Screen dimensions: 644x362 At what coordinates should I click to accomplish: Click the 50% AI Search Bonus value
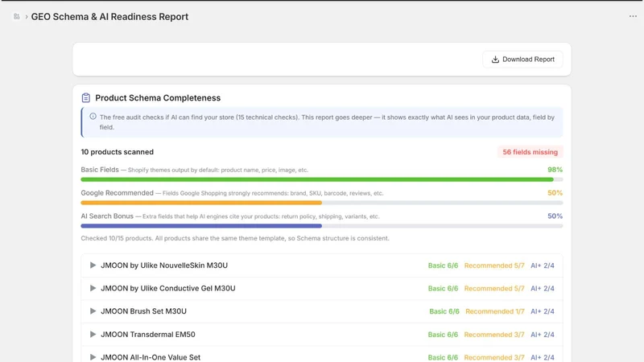(x=555, y=216)
